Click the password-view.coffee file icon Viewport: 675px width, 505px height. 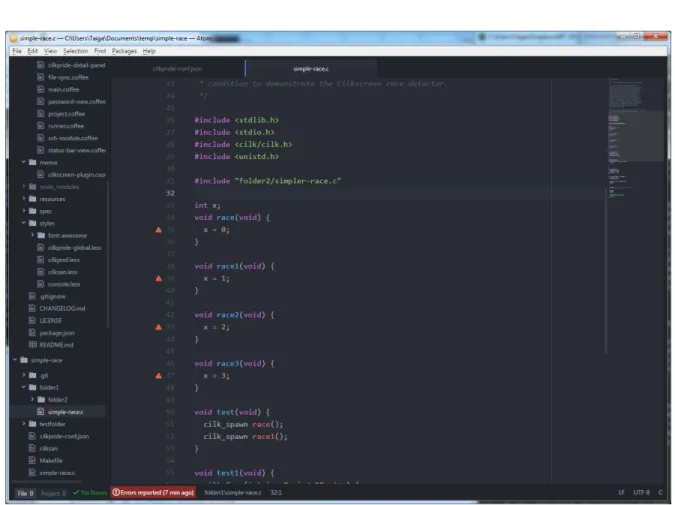tap(40, 102)
